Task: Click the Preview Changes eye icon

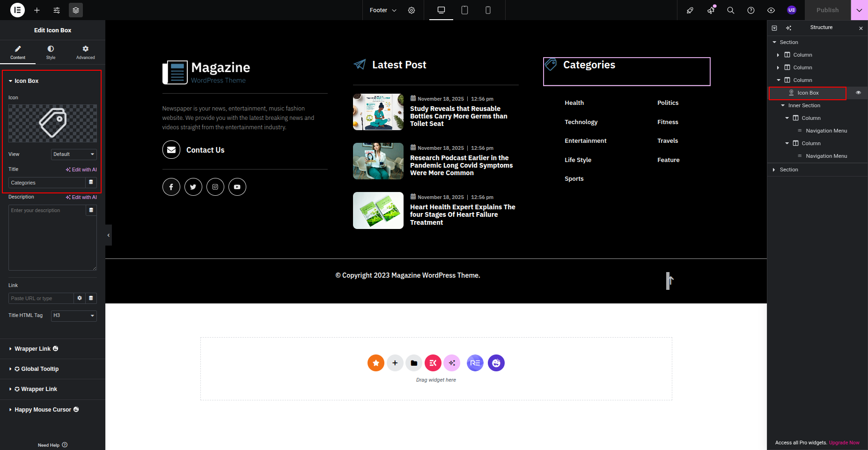Action: pos(771,10)
